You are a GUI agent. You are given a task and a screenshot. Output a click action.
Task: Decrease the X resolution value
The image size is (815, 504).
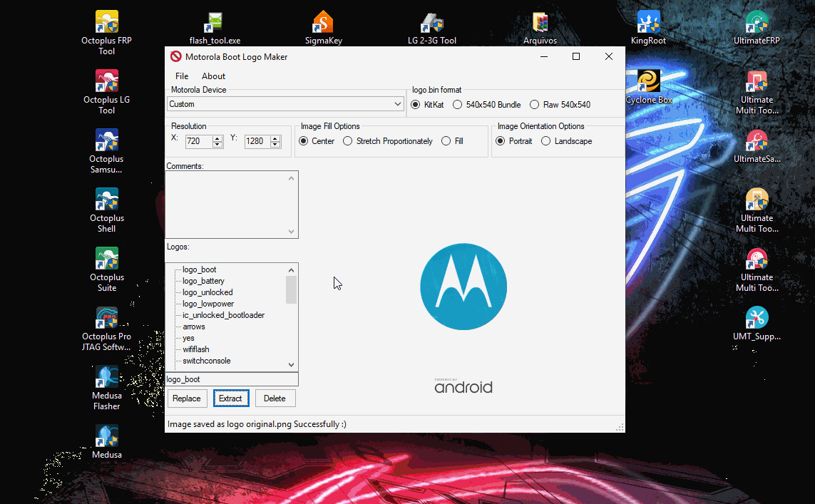pyautogui.click(x=217, y=145)
